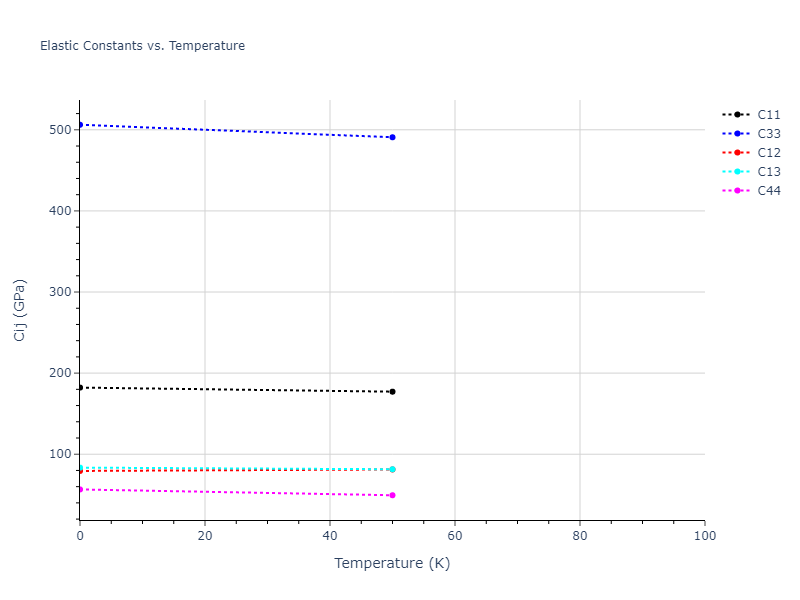Click the cyan C13 point at 50 K
Viewport: 800px width, 600px height.
392,469
